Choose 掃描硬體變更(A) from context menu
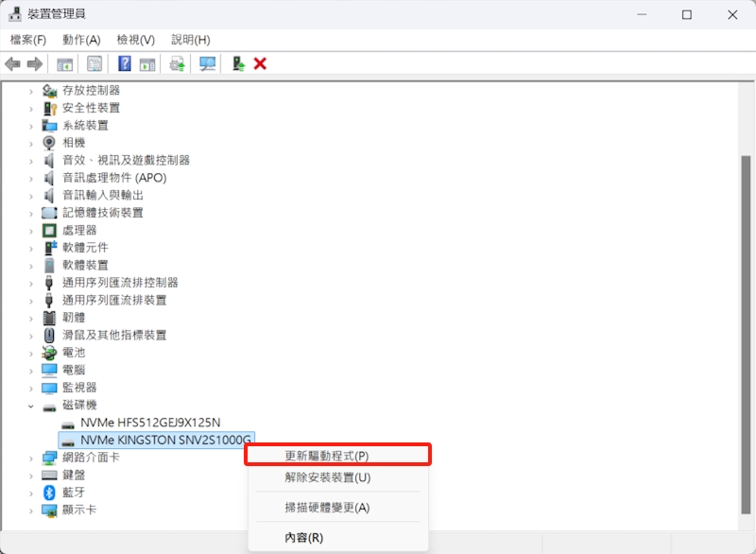 coord(337,508)
